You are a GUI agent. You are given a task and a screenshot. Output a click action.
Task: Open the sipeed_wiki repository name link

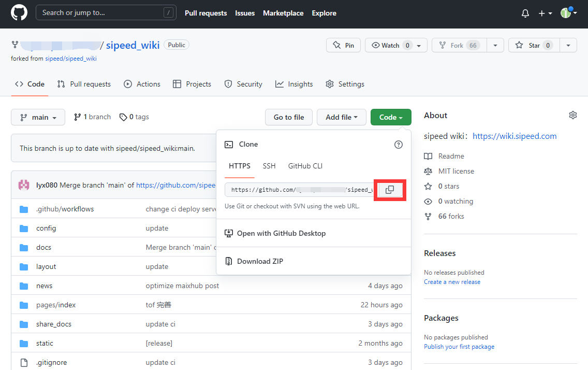tap(133, 45)
